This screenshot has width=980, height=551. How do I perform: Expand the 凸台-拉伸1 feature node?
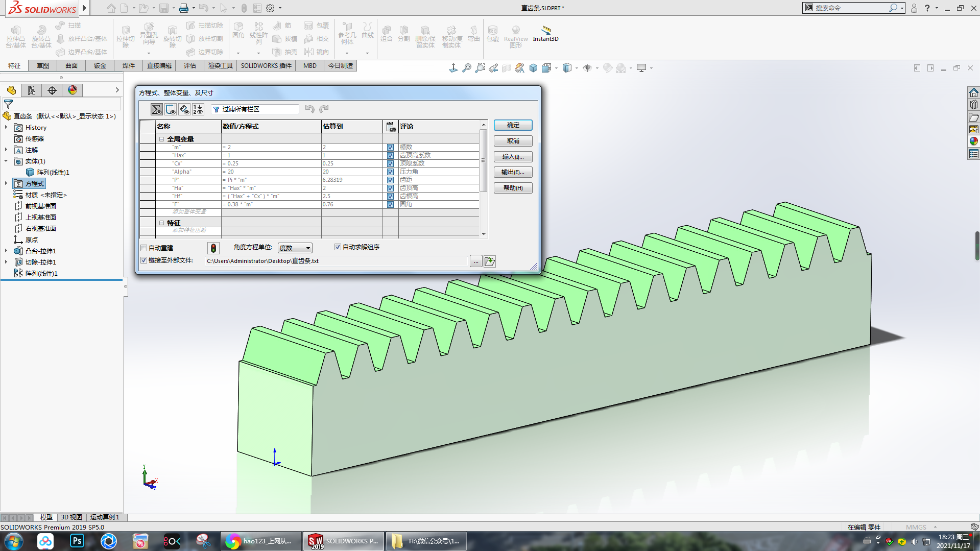point(6,251)
